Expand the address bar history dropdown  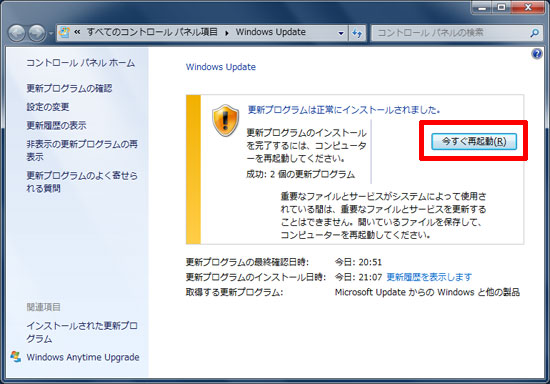click(x=341, y=33)
